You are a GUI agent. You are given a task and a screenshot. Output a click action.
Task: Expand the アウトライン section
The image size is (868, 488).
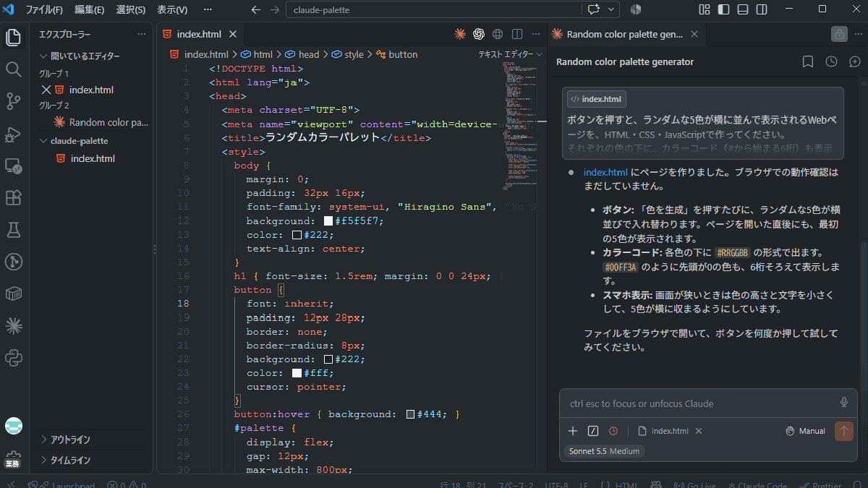(92, 440)
